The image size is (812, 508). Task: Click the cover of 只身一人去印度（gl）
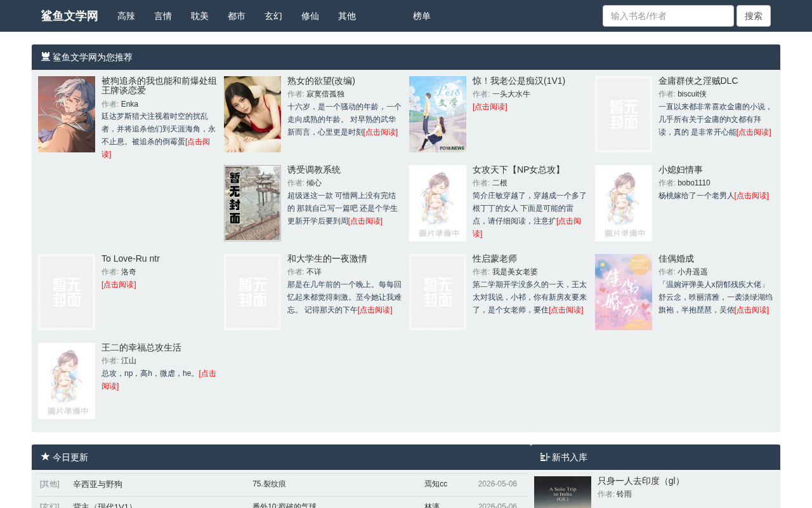coord(563,492)
